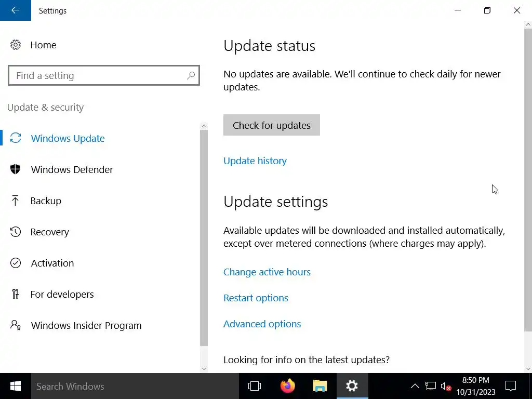The height and width of the screenshot is (399, 532).
Task: Open Change active hours link
Action: (x=267, y=272)
